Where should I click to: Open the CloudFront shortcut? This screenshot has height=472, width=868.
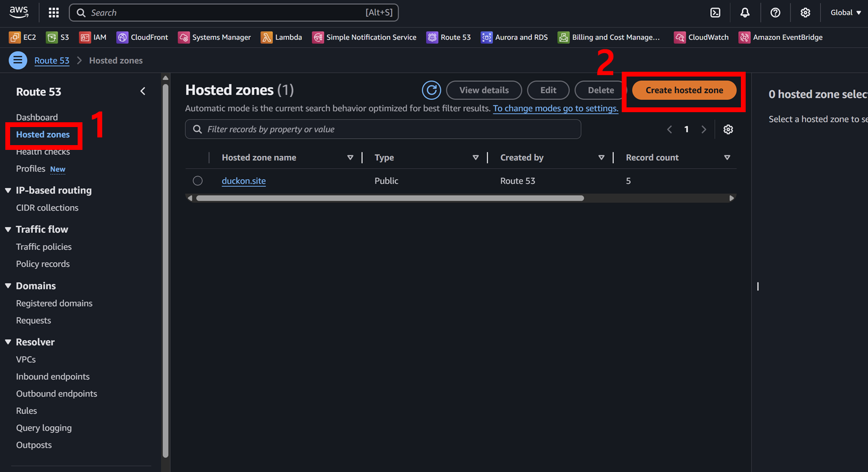(143, 37)
